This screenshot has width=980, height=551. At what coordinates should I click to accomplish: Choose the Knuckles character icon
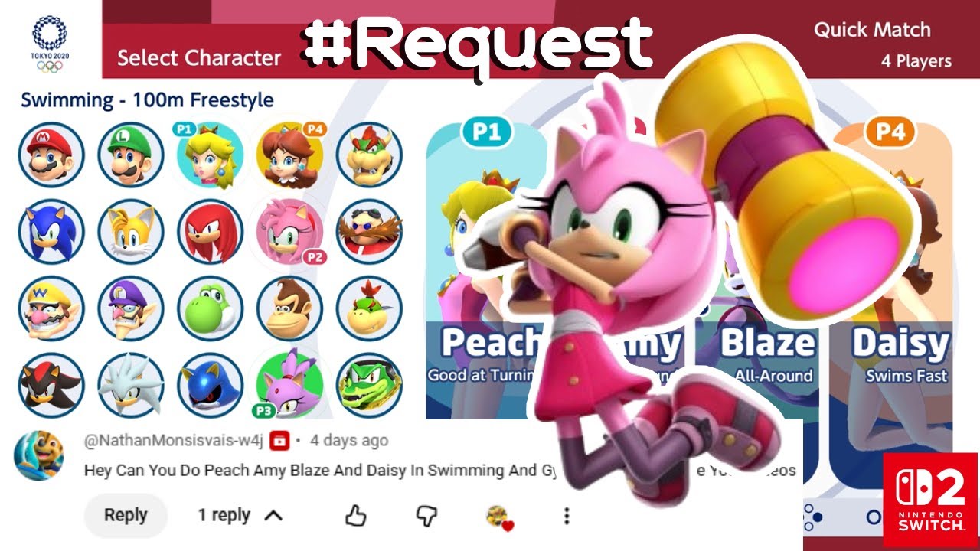click(x=211, y=231)
